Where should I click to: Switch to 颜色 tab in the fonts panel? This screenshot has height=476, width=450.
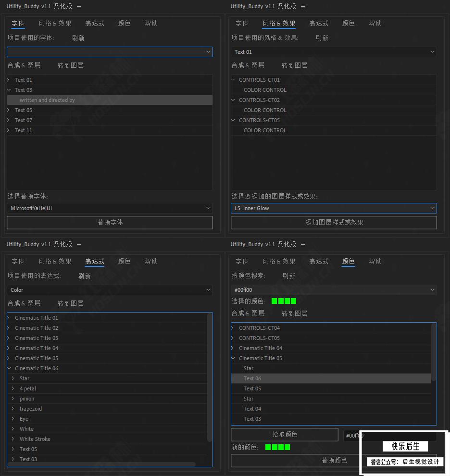click(124, 24)
